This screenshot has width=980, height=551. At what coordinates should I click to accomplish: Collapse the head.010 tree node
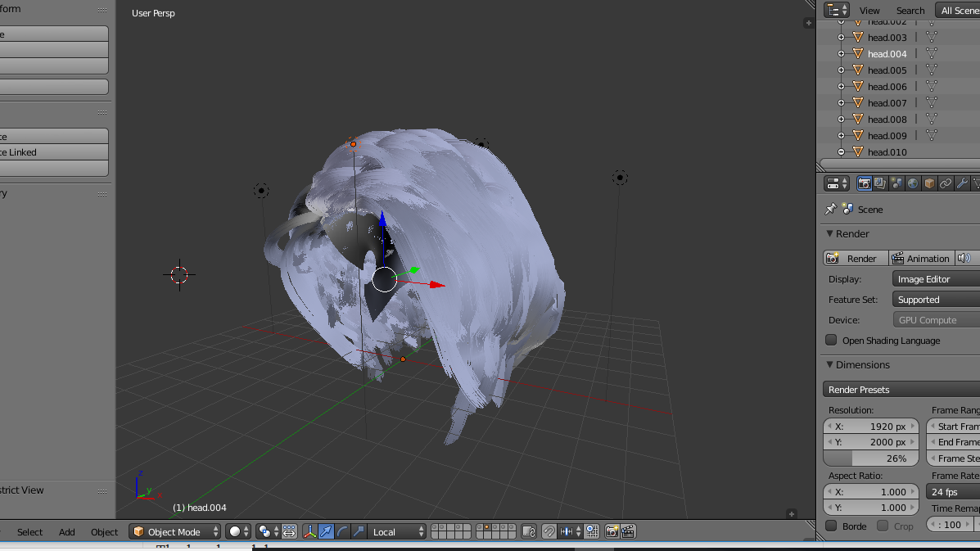click(x=842, y=151)
